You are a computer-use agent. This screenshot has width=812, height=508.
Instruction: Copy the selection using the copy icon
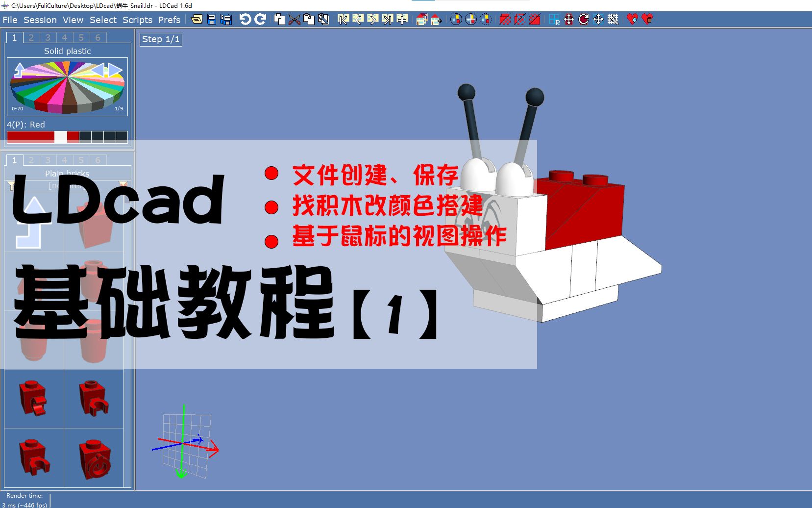pyautogui.click(x=279, y=19)
